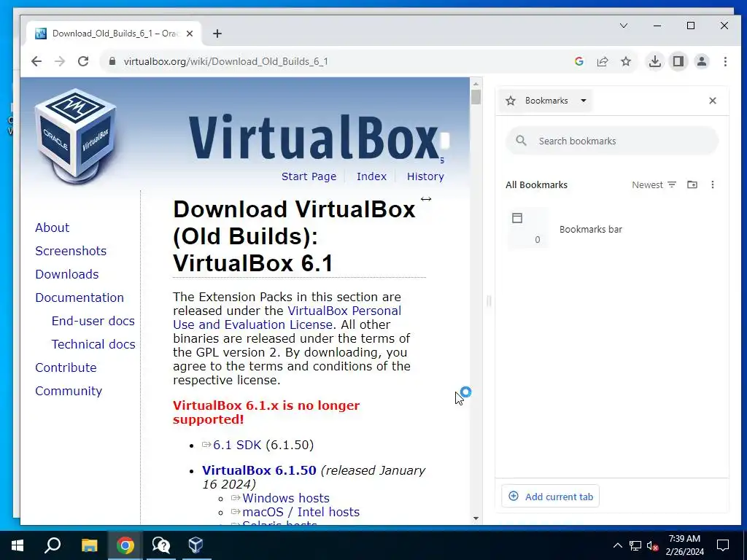This screenshot has width=747, height=560.
Task: Open the Chrome profile avatar
Action: [701, 61]
